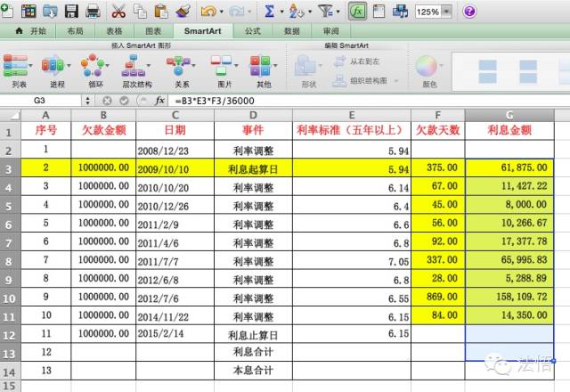Screen dimensions: 570x392
Task: Toggle 从右到左 SmartArt direction
Action: coord(356,61)
